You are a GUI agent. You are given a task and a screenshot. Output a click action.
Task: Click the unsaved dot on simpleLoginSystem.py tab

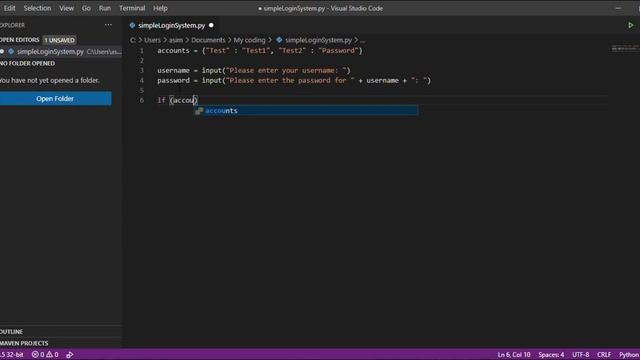pos(211,25)
